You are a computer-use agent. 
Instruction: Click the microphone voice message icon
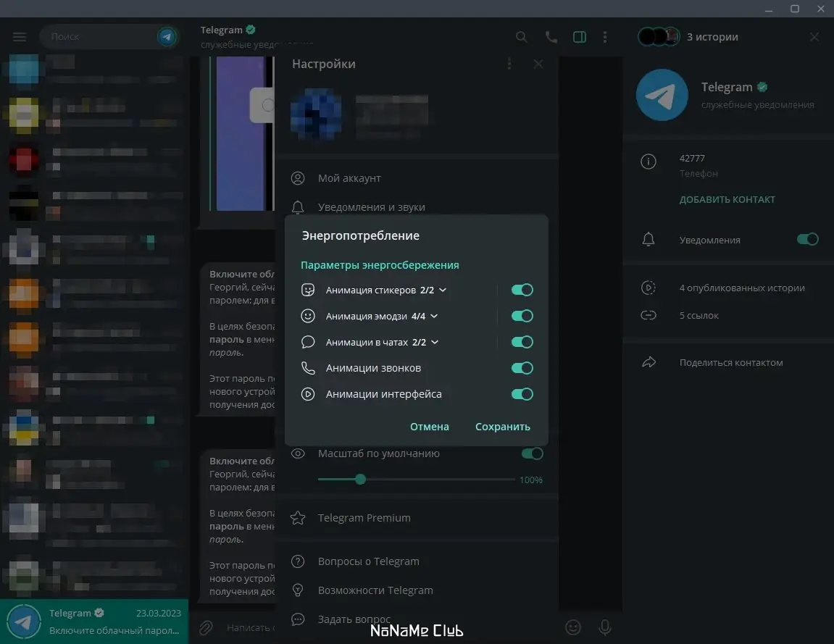click(605, 627)
